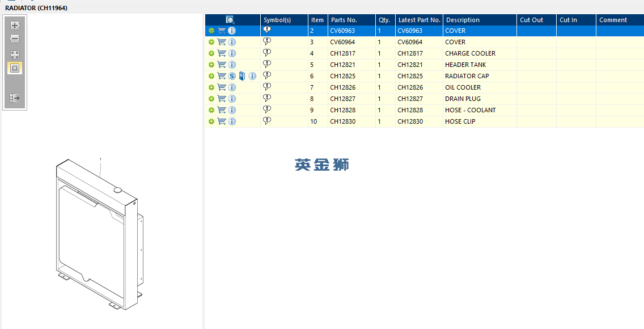This screenshot has height=329, width=644.
Task: Select the DRAIN PLUG description
Action: coord(463,99)
